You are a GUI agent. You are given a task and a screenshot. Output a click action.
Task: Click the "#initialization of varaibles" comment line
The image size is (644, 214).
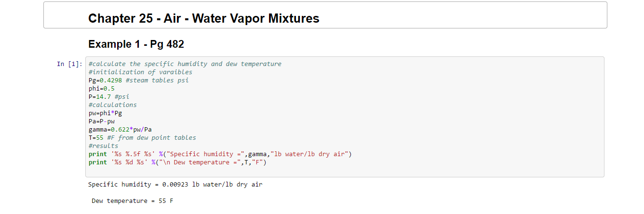[x=140, y=72]
